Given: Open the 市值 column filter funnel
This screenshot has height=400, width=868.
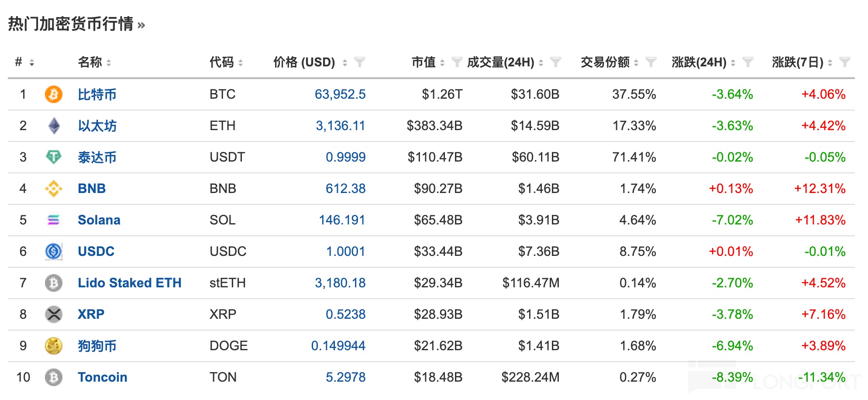Looking at the screenshot, I should pos(457,62).
